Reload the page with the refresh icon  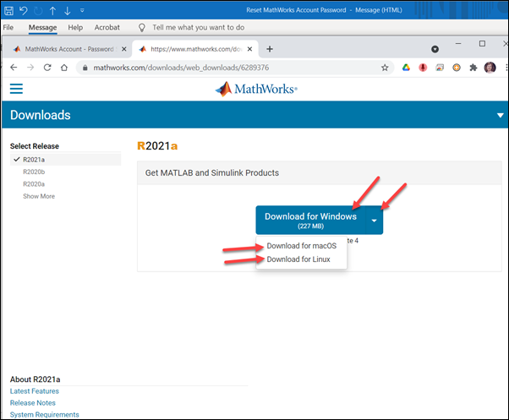tap(47, 68)
